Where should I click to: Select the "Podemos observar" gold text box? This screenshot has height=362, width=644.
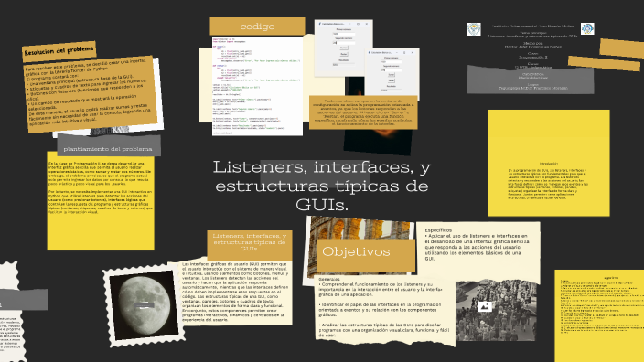(363, 112)
